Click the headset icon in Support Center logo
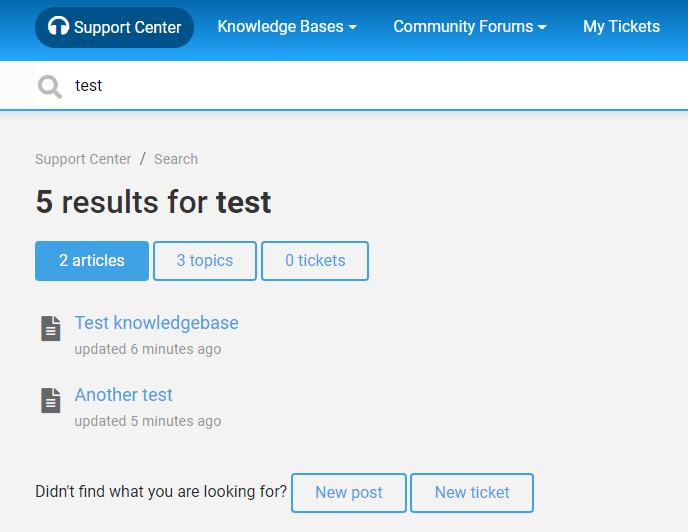 pyautogui.click(x=58, y=26)
